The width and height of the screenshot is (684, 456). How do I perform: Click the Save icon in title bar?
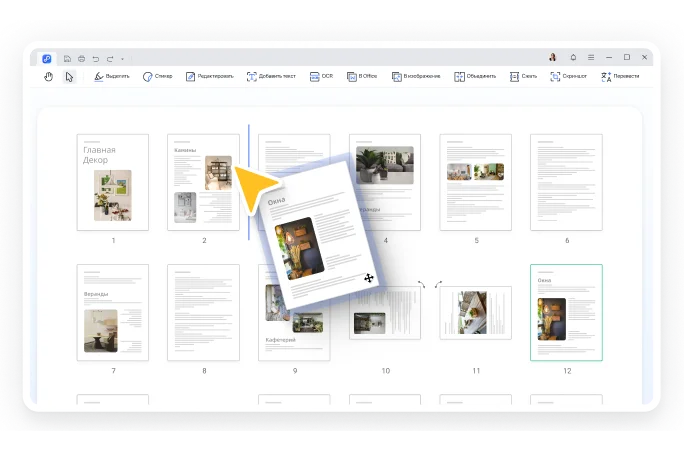[x=67, y=58]
